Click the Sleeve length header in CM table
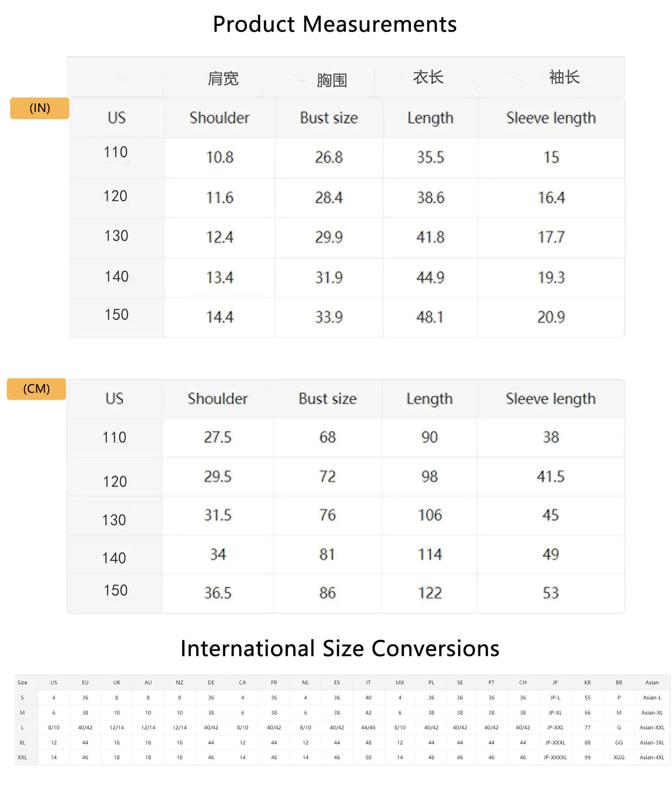Screen dimensions: 672x788 (551, 399)
